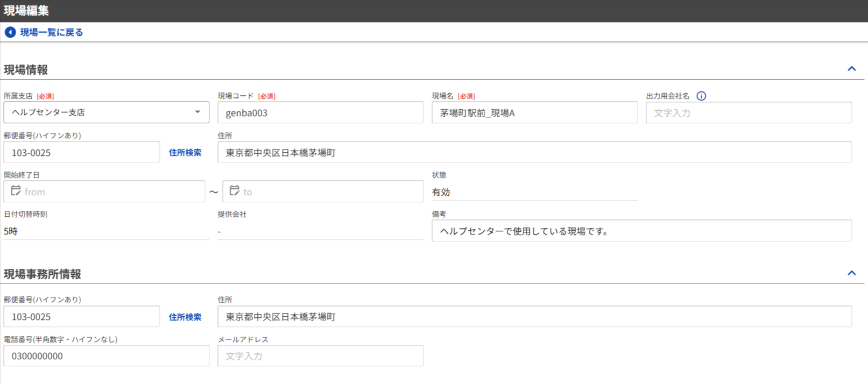This screenshot has height=384, width=868.
Task: Click the 出力用会社名 text field
Action: point(748,113)
